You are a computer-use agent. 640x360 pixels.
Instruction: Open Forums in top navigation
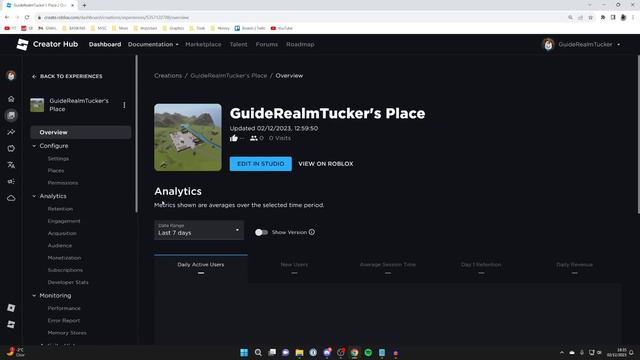tap(267, 44)
